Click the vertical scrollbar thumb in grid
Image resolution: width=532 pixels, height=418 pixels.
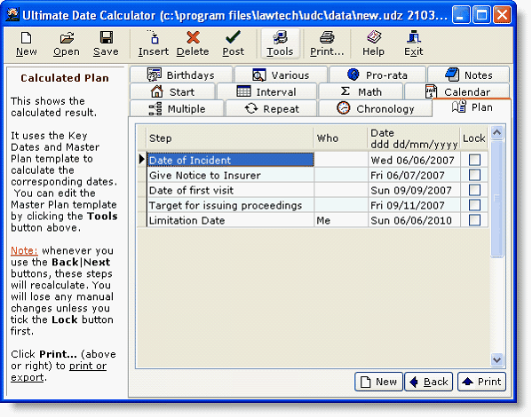point(497,199)
